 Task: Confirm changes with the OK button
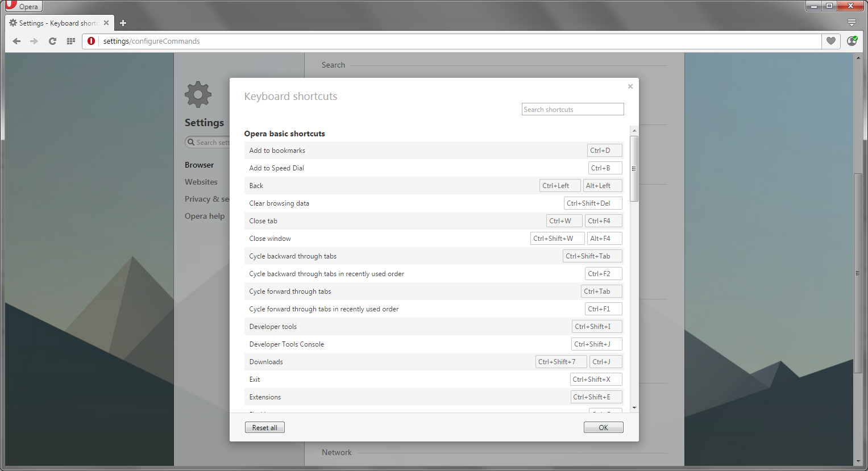(603, 427)
